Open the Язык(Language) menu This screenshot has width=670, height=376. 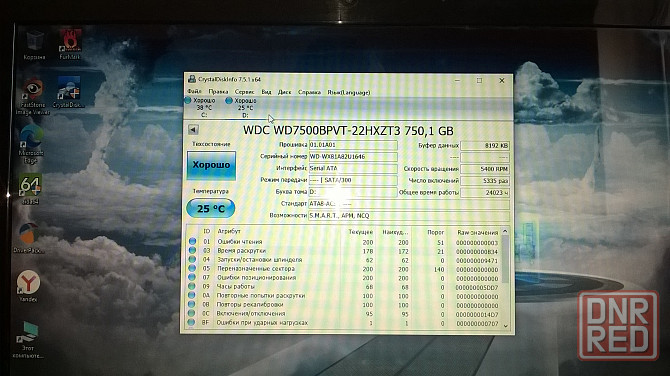[x=348, y=92]
